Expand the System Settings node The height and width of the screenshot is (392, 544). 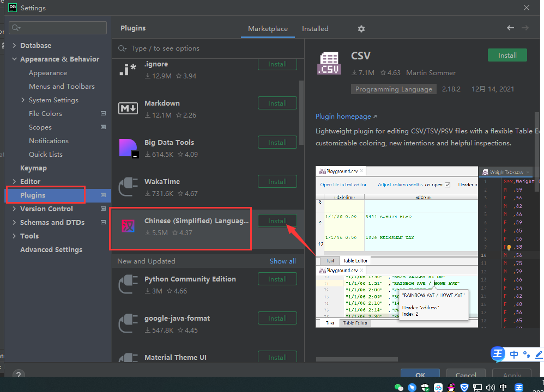pos(23,100)
